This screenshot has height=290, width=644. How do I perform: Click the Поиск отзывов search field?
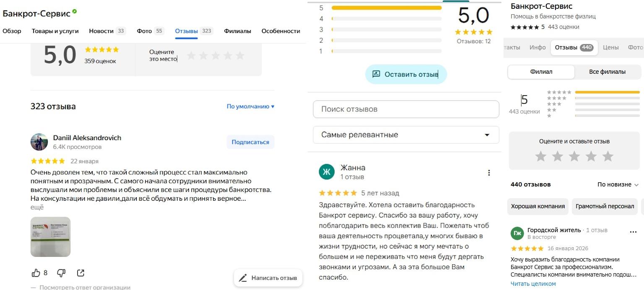pyautogui.click(x=406, y=109)
